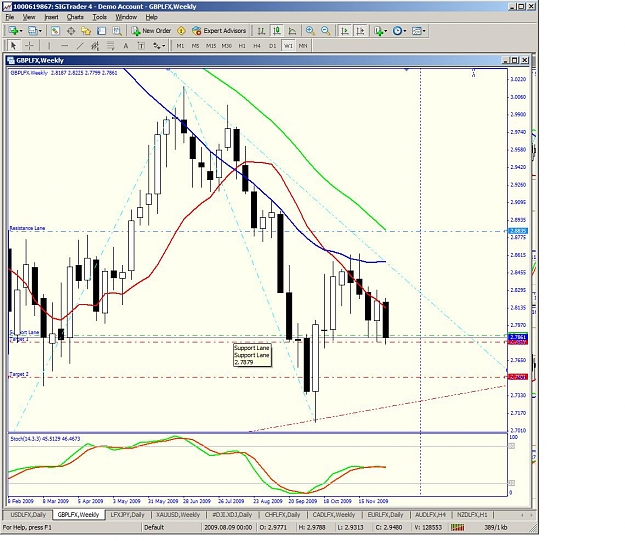Open the Window menu
Image resolution: width=625 pixels, height=541 pixels.
pos(126,17)
